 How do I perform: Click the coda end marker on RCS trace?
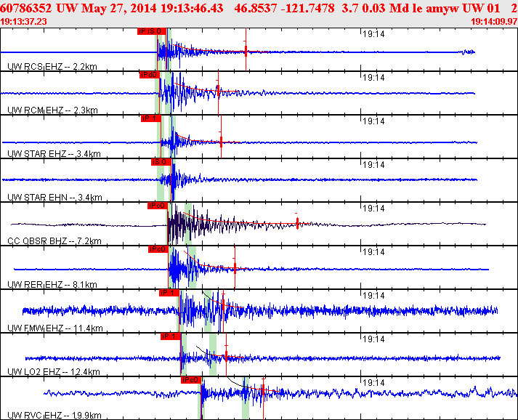(246, 51)
